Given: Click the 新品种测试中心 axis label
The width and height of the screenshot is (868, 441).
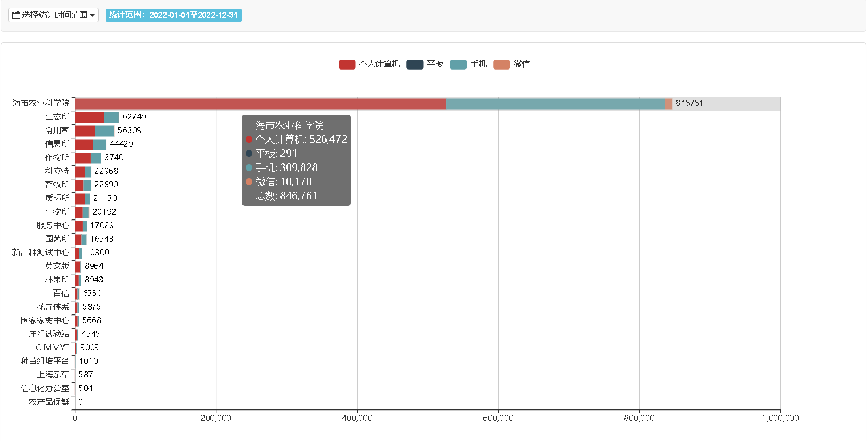Looking at the screenshot, I should click(41, 253).
